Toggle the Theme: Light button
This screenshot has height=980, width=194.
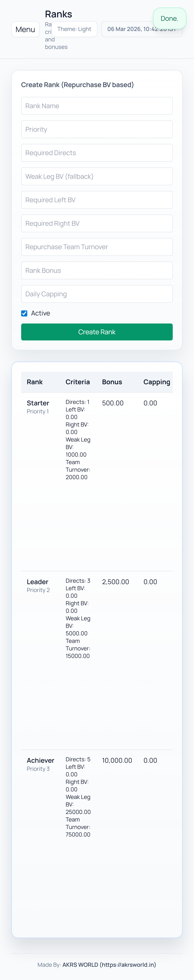click(x=74, y=29)
